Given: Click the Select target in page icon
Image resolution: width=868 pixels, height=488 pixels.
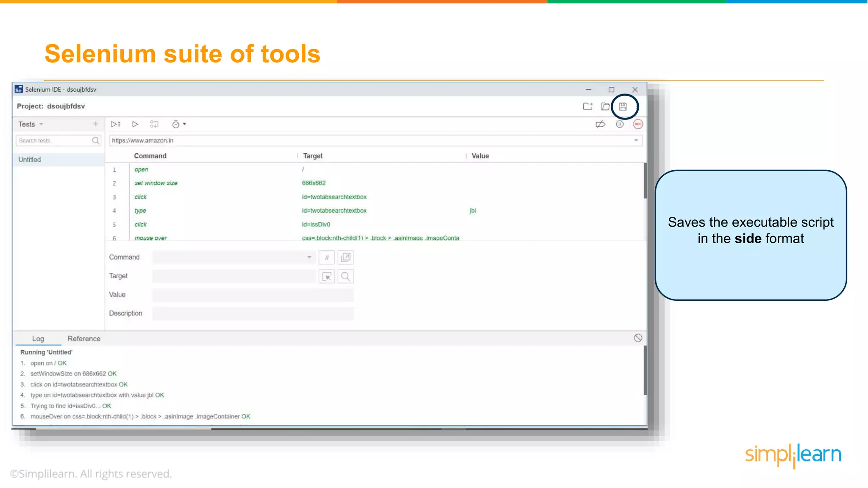Looking at the screenshot, I should tap(327, 277).
